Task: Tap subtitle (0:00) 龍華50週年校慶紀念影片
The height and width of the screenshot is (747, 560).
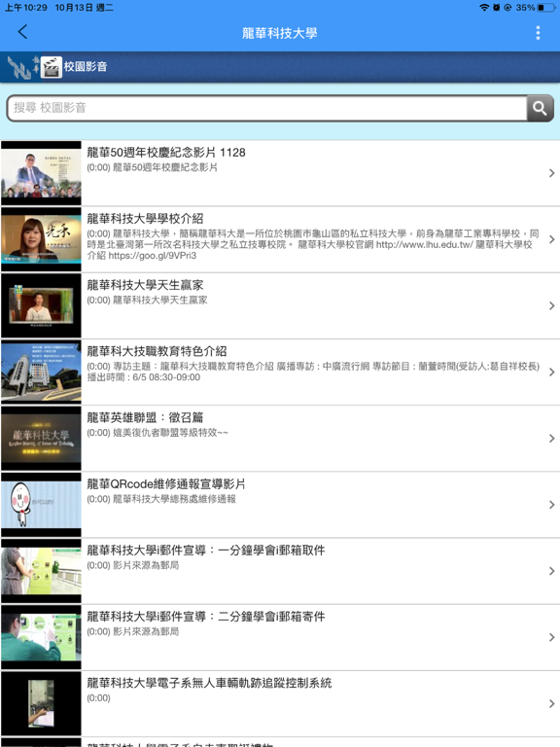Action: tap(152, 167)
